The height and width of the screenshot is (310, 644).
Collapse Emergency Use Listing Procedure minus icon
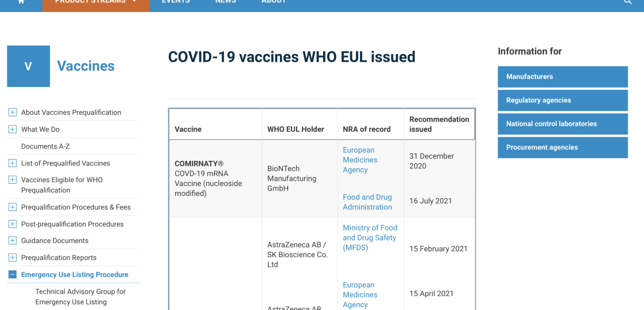point(13,274)
